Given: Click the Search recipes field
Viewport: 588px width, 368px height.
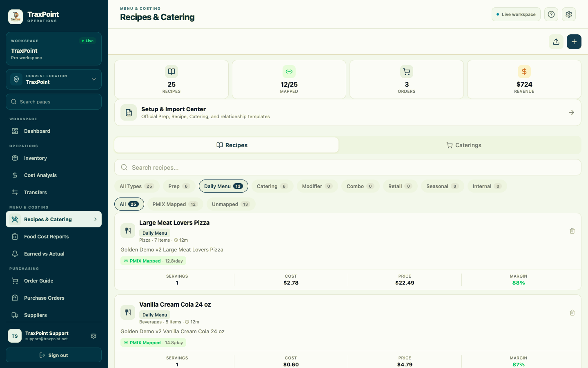Looking at the screenshot, I should tap(348, 167).
